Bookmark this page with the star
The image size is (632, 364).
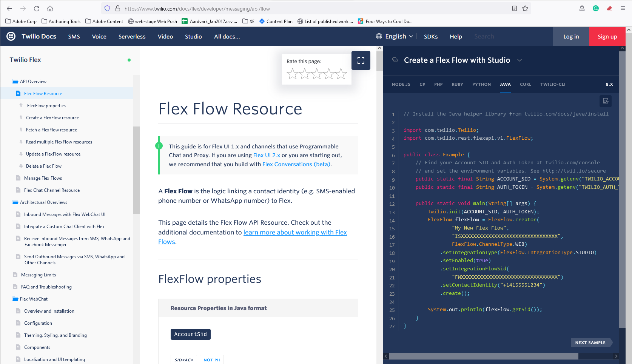tap(525, 8)
